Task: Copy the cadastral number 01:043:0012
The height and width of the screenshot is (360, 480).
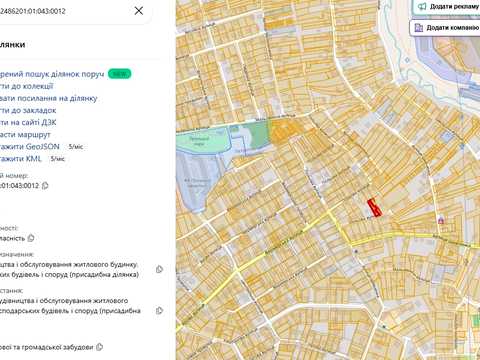Action: pos(45,186)
